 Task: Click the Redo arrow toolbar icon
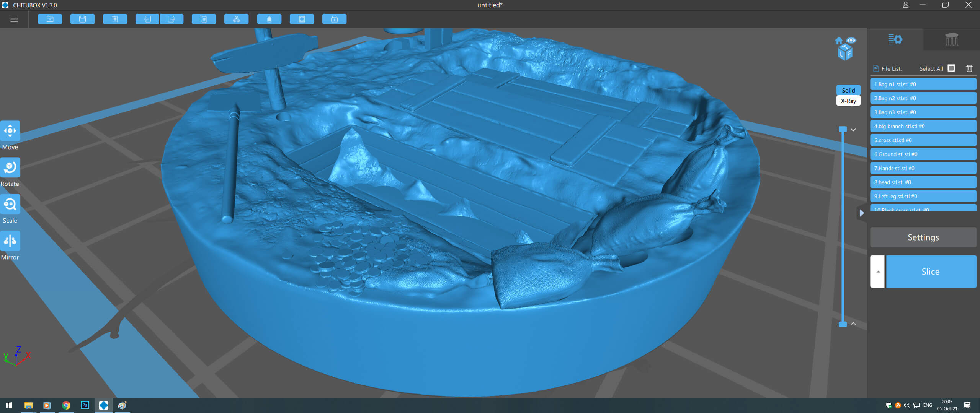[171, 19]
